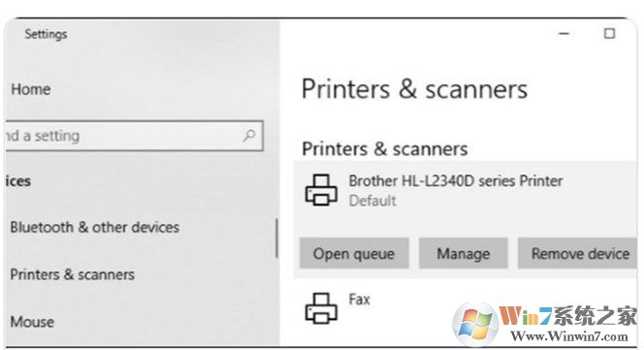The image size is (644, 350).
Task: Select Brother HL-L2340D series Printer text
Action: [x=456, y=180]
